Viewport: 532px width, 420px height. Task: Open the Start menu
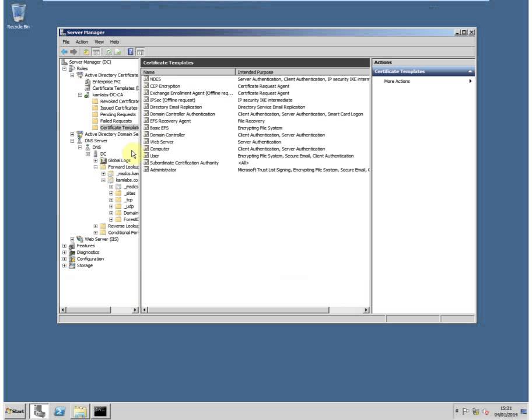click(15, 411)
